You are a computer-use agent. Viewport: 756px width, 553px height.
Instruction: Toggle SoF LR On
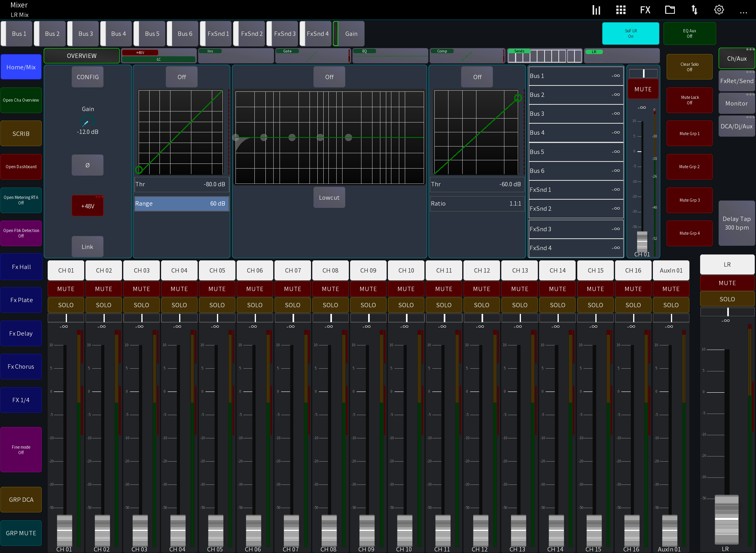pos(631,33)
